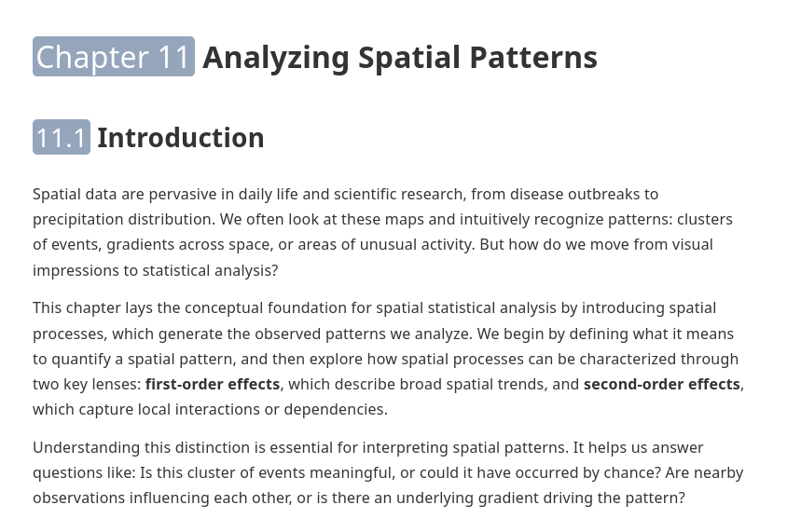This screenshot has width=787, height=532.
Task: Click the "Chapter 11" badge label
Action: pyautogui.click(x=113, y=57)
